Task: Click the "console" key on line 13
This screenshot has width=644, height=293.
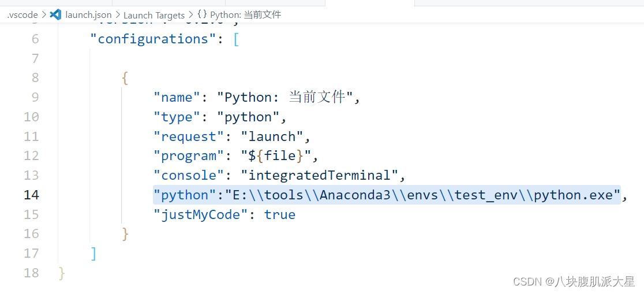Action: [x=189, y=175]
